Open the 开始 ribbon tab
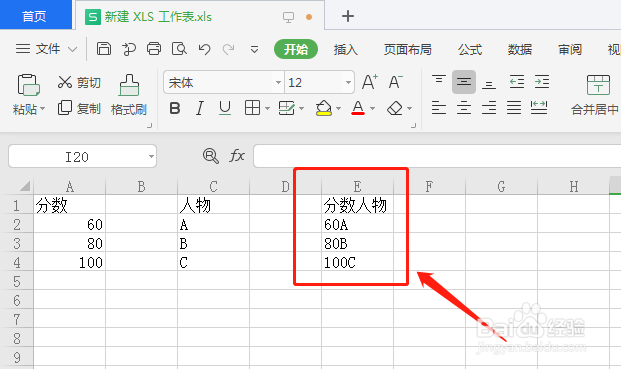Viewport: 621px width, 369px height. [x=296, y=49]
